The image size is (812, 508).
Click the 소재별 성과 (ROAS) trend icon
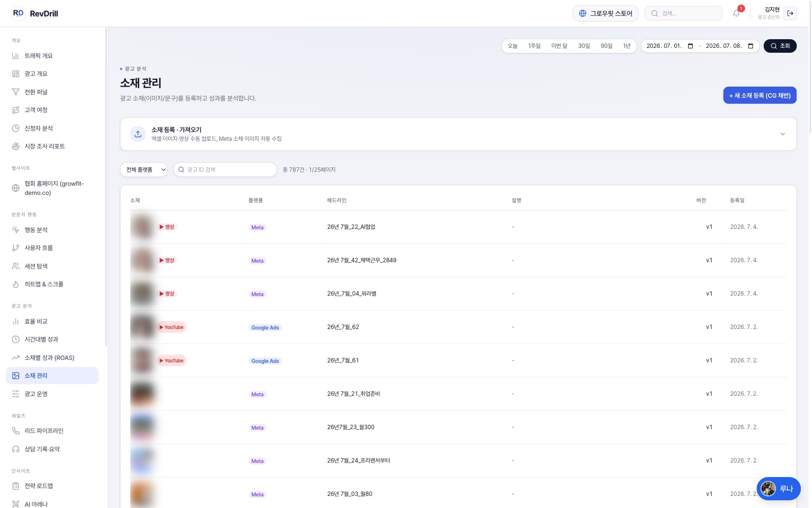(15, 358)
